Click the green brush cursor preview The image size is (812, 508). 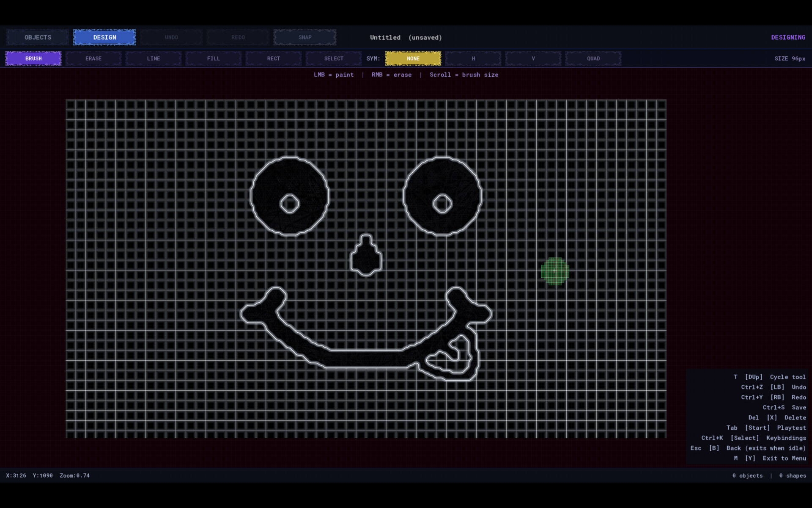coord(555,271)
